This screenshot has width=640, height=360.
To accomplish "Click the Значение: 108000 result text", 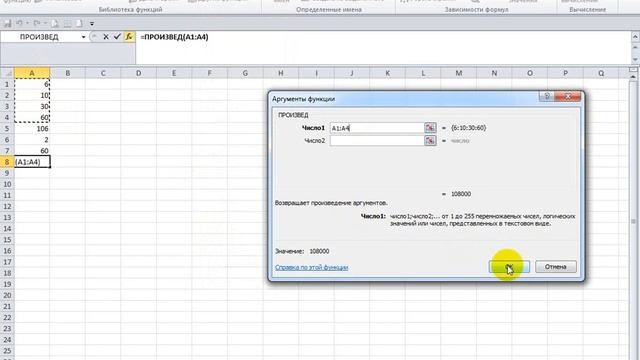I will tap(302, 251).
